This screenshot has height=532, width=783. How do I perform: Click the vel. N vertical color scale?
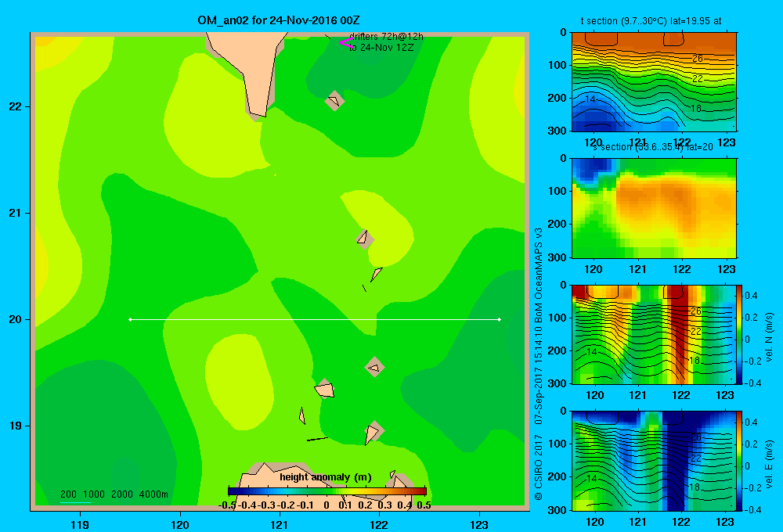pyautogui.click(x=740, y=334)
